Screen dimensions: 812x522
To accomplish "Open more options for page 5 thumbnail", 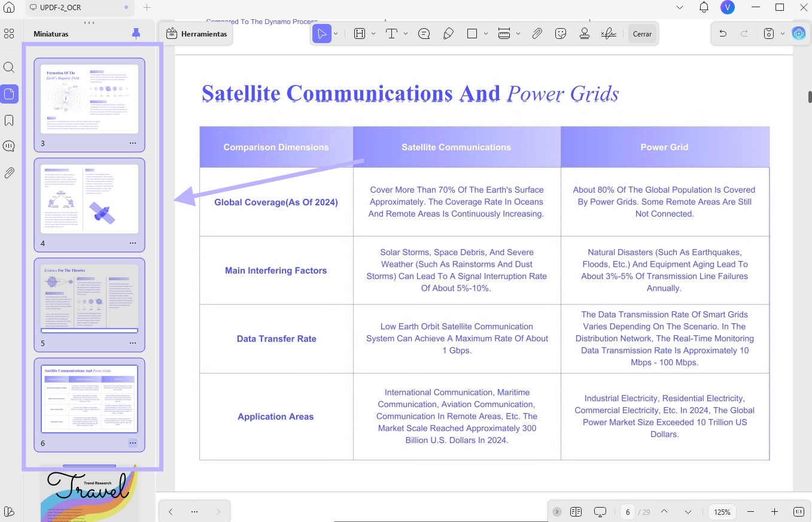I will pos(133,344).
